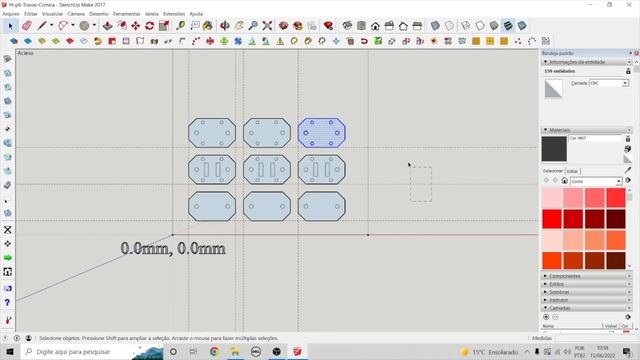The image size is (640, 360).
Task: Switch to Iso view
Action: pos(347,26)
